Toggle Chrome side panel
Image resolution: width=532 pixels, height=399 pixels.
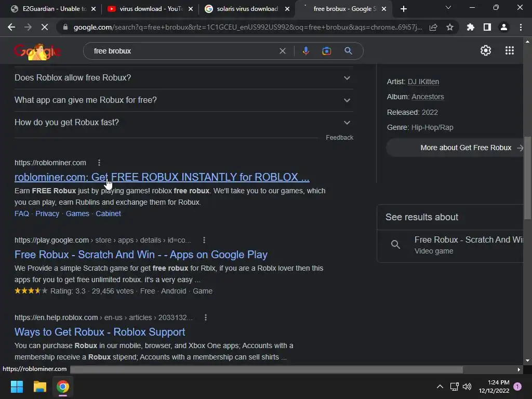point(487,27)
